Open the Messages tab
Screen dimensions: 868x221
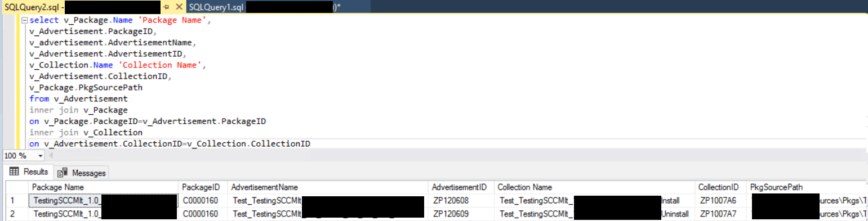pos(82,173)
